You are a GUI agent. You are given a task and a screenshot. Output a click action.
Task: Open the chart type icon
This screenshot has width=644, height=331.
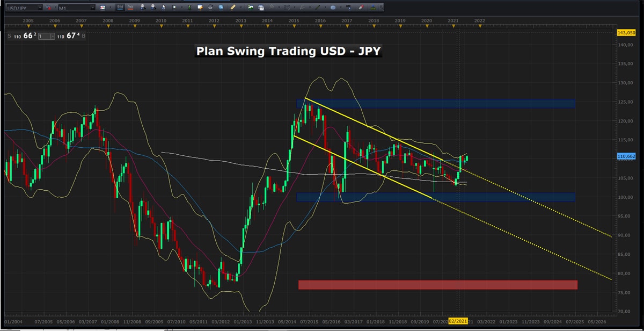pos(103,8)
